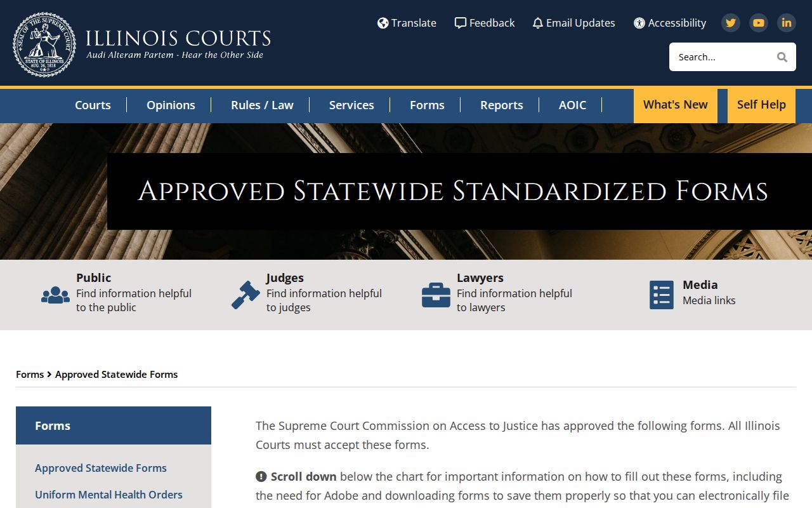Click the What's New button
Screen dimensions: 812x508
pyautogui.click(x=676, y=105)
